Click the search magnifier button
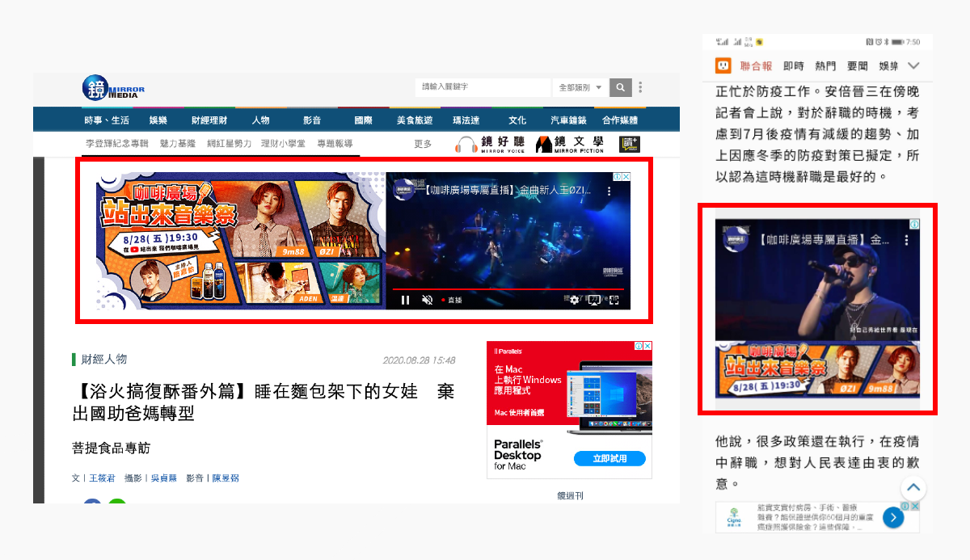Image resolution: width=970 pixels, height=560 pixels. click(x=620, y=87)
